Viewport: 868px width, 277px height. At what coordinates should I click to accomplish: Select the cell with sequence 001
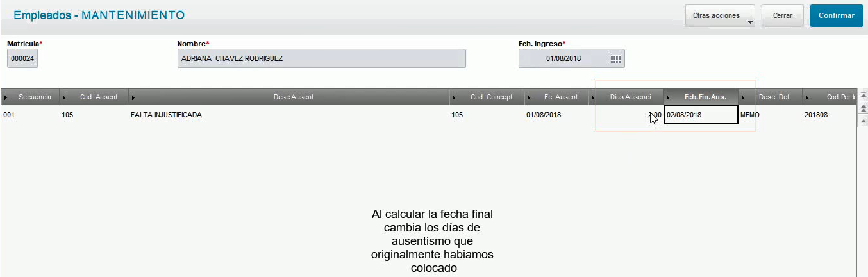[30, 115]
